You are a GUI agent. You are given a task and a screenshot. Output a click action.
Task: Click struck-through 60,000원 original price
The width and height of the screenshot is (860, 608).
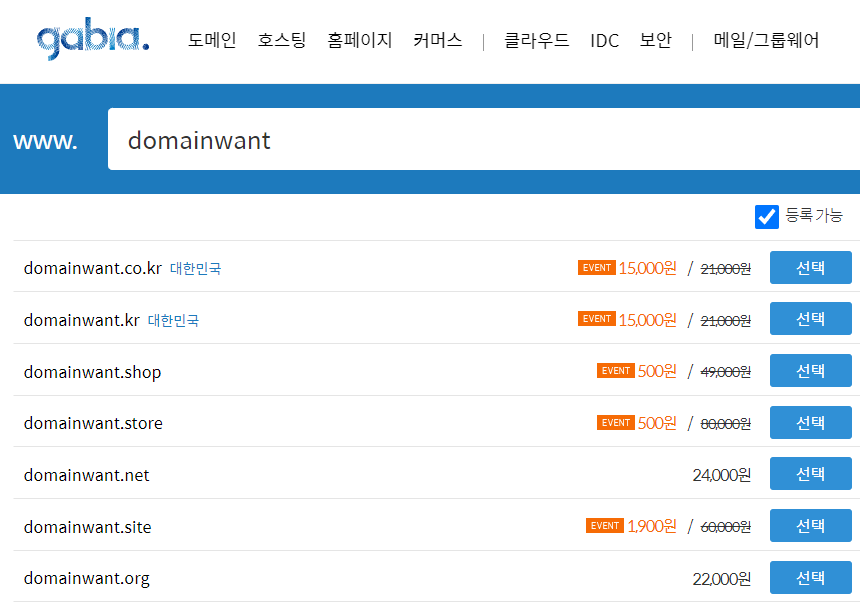[726, 527]
